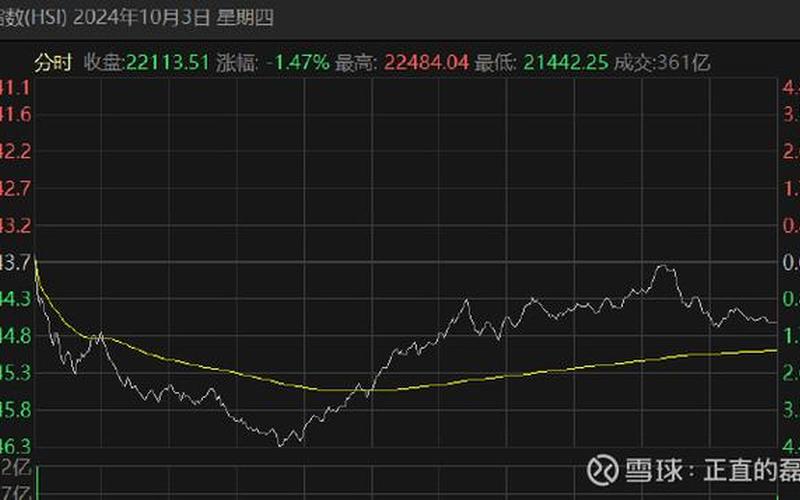
Task: Click the 星期四 weekday label
Action: (x=247, y=17)
